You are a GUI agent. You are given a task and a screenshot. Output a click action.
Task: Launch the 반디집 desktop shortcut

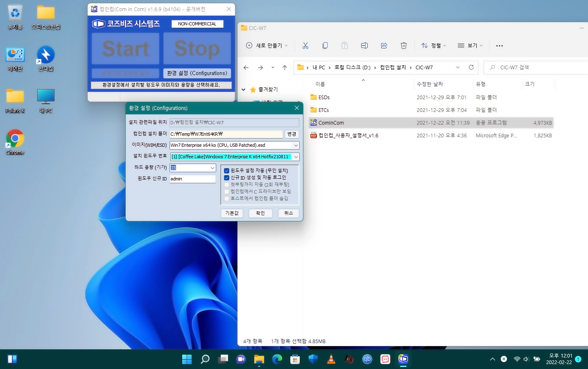click(46, 59)
